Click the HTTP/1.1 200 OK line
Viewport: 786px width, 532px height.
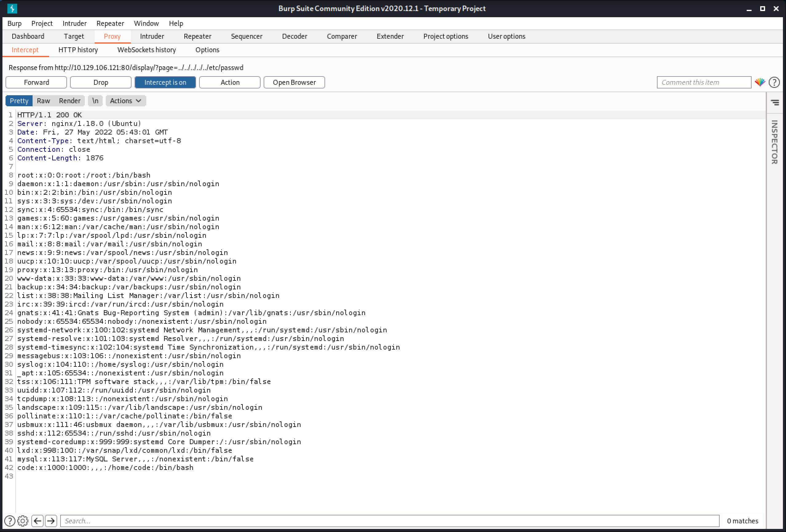pos(49,115)
